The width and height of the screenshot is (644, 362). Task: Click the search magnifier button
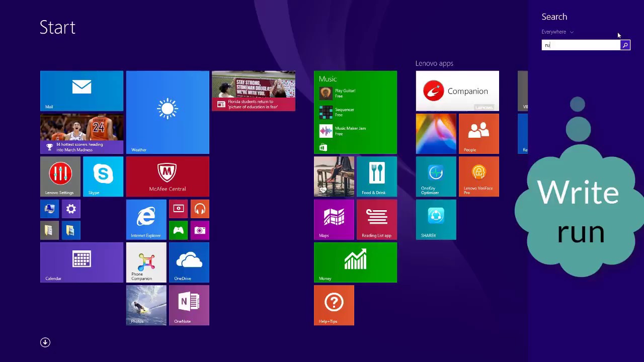[x=625, y=45]
